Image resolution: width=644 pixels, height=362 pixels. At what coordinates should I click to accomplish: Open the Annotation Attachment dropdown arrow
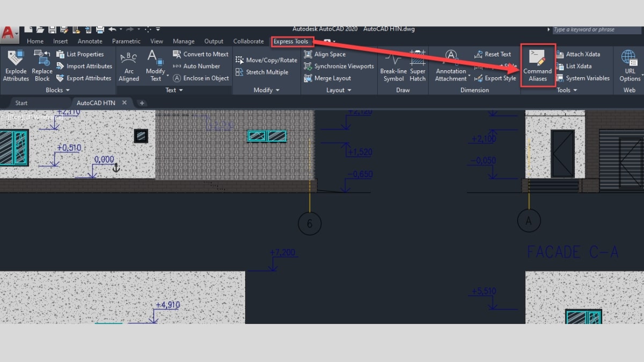[469, 75]
